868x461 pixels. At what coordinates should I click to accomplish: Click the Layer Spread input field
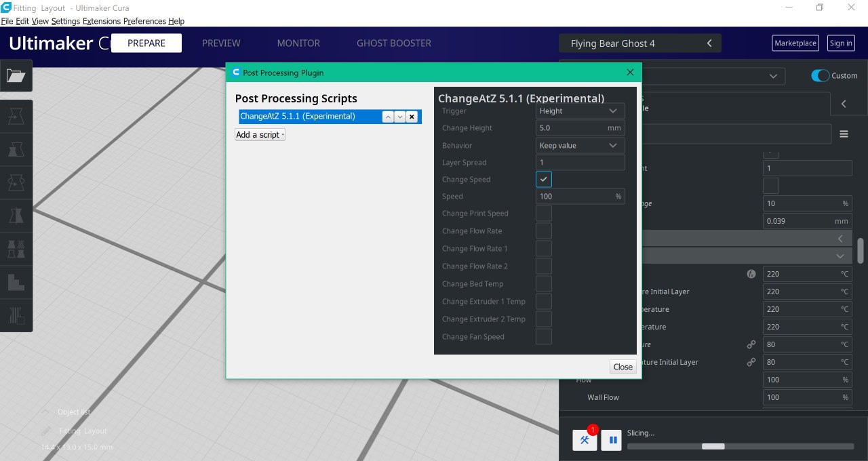pyautogui.click(x=580, y=163)
